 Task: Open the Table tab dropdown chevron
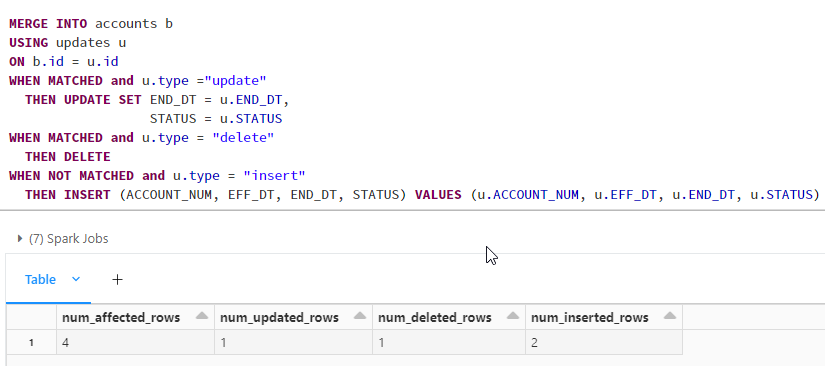[x=76, y=279]
